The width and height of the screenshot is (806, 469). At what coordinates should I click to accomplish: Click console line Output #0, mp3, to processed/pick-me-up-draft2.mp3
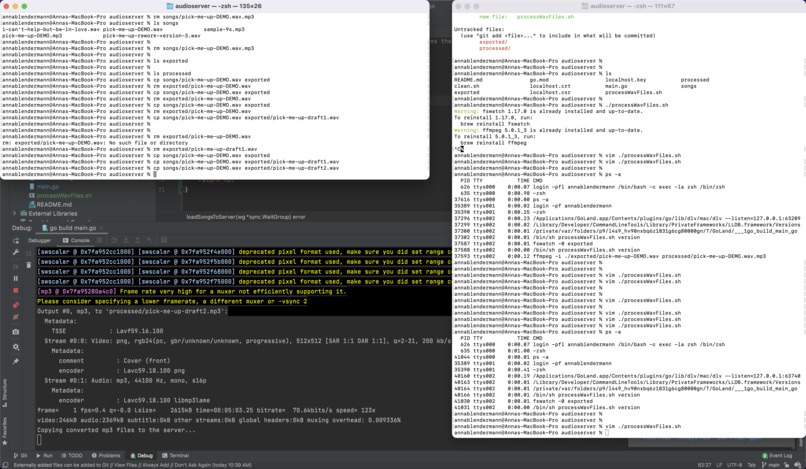click(x=131, y=311)
